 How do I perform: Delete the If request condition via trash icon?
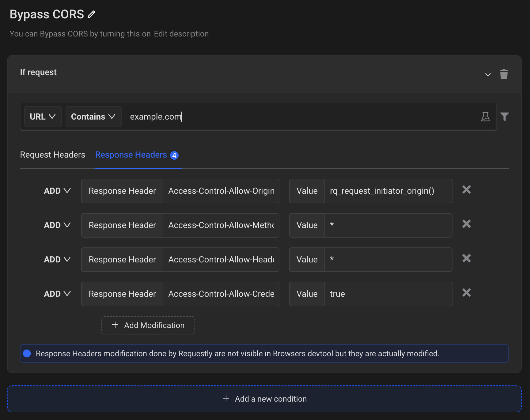click(x=504, y=74)
